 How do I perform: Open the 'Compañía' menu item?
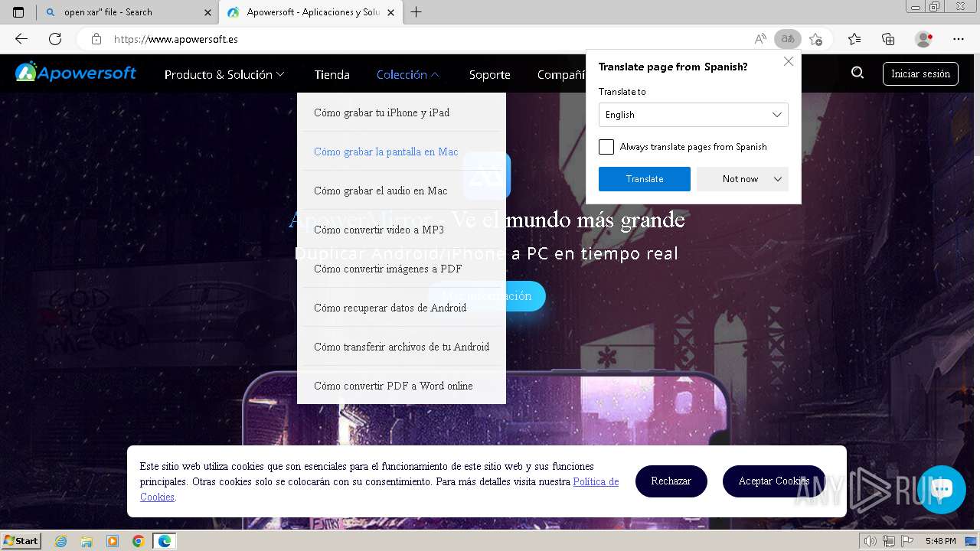(561, 74)
